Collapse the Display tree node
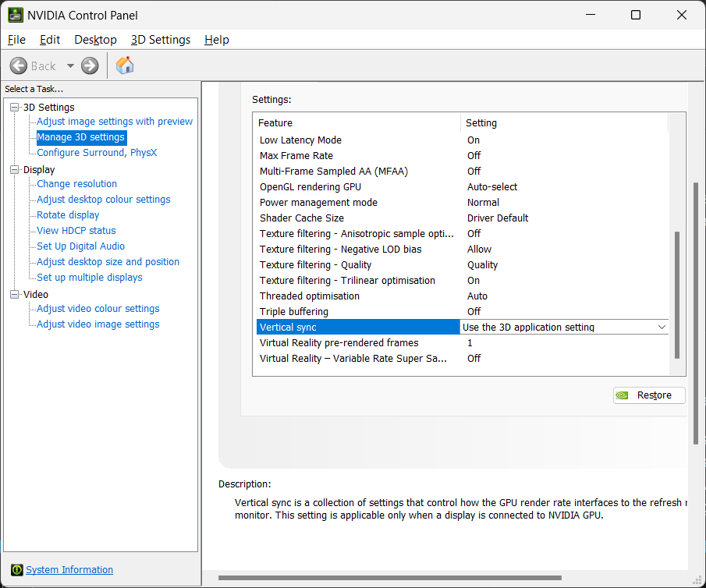Screen dimensions: 706x588 click(14, 170)
